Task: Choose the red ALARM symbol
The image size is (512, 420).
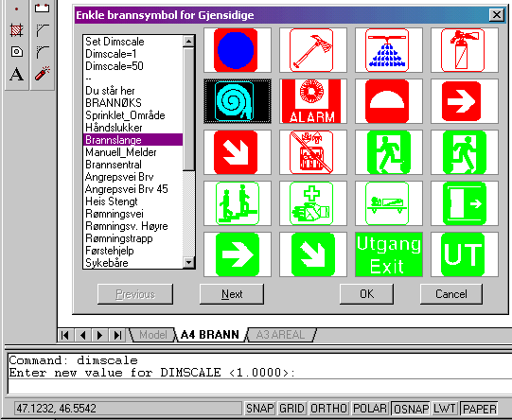Action: (313, 101)
